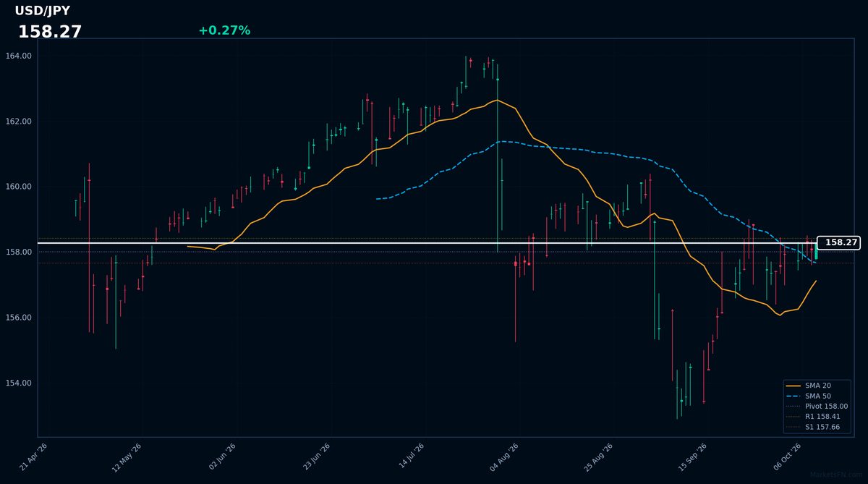Click the S1 157.66 legend entry
The width and height of the screenshot is (868, 484).
pos(816,427)
